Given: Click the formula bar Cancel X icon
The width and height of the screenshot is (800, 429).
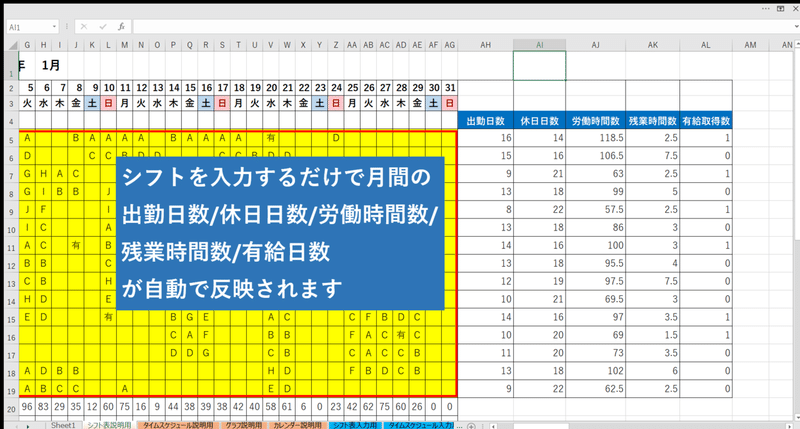Looking at the screenshot, I should [x=84, y=27].
